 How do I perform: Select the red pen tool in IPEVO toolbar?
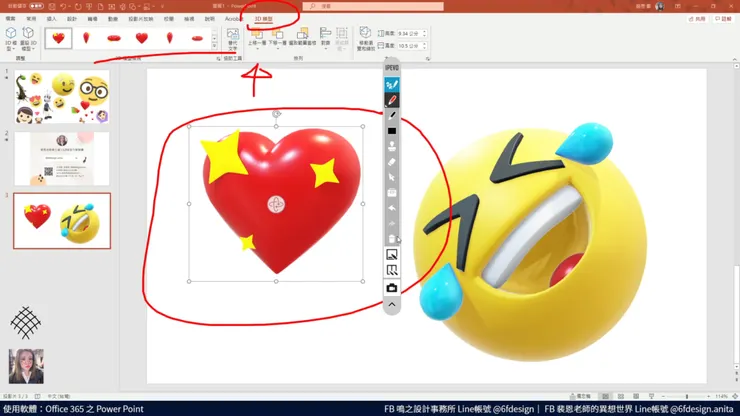(x=392, y=100)
